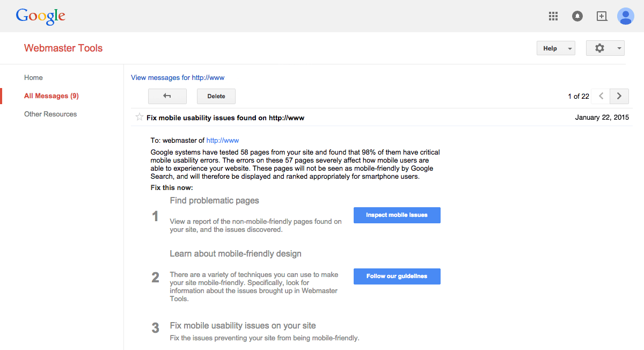View Google notifications bell
644x350 pixels.
tap(577, 16)
